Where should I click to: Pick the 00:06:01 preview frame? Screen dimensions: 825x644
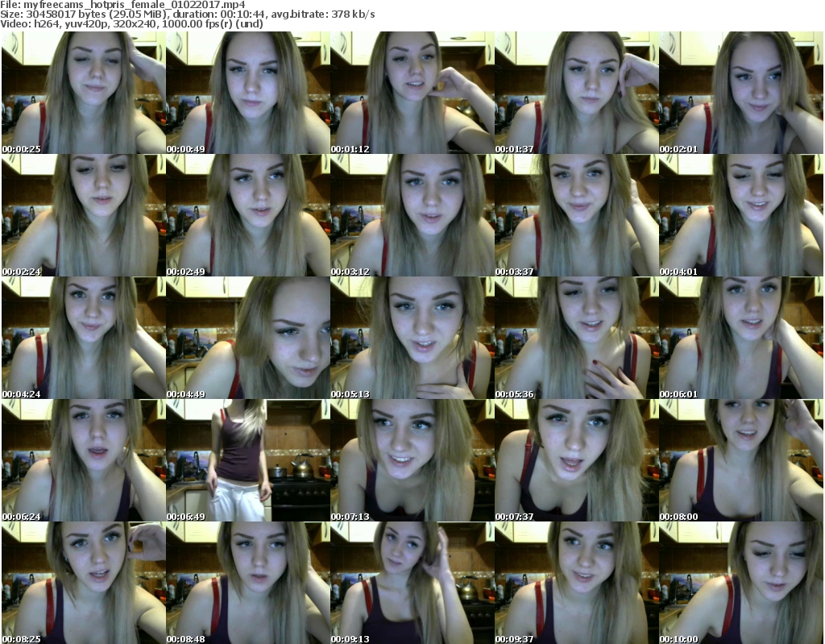(x=741, y=338)
